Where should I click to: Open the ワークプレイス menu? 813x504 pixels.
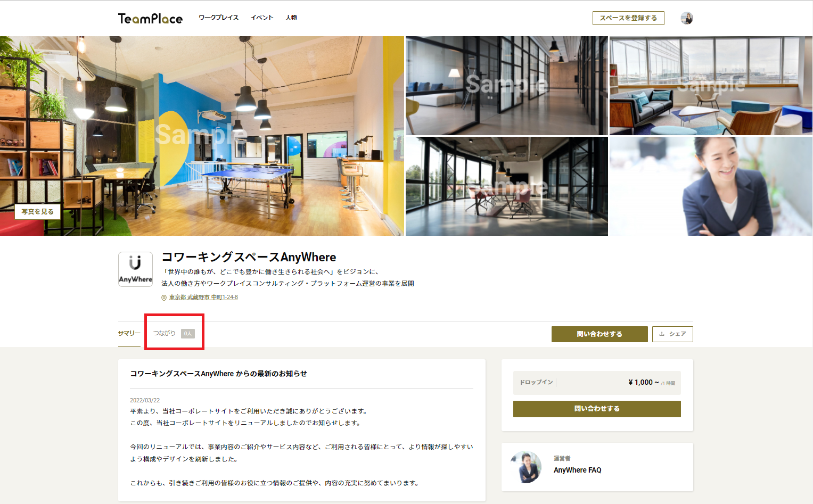click(218, 18)
